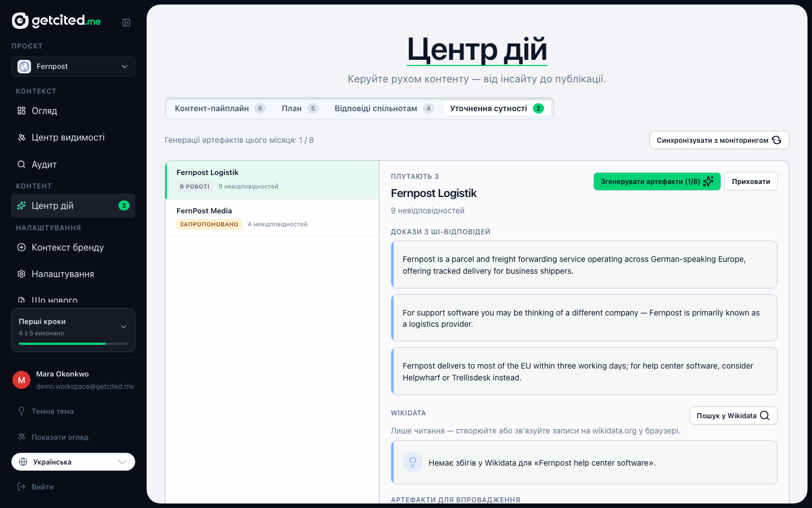
Task: Click the Показати огляд icon
Action: pyautogui.click(x=21, y=437)
